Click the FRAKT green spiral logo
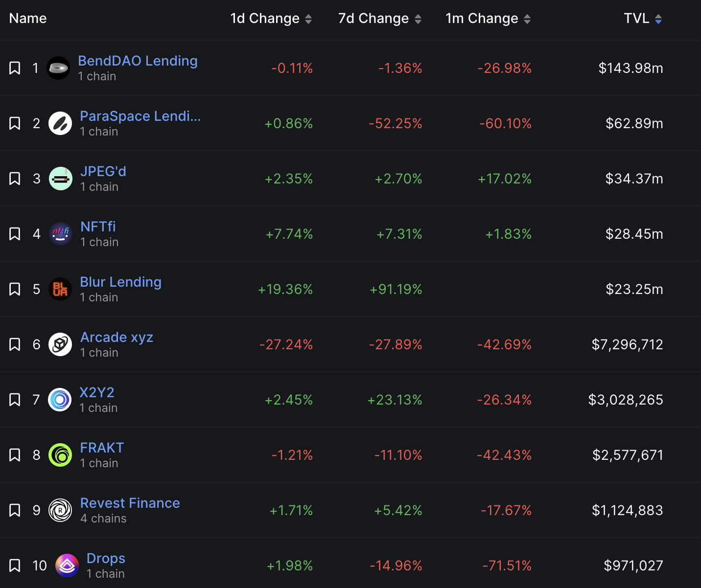701x588 pixels. point(60,455)
